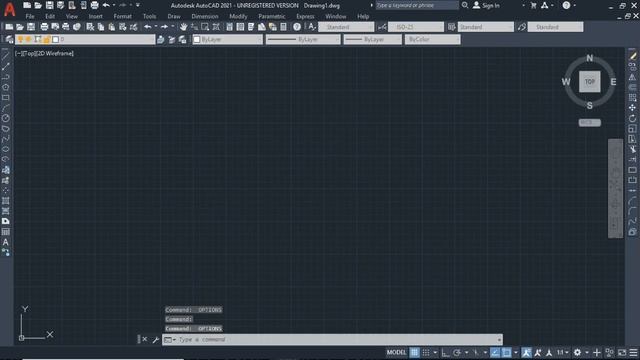Click the search magnifier icon
The width and height of the screenshot is (640, 360).
pyautogui.click(x=465, y=5)
